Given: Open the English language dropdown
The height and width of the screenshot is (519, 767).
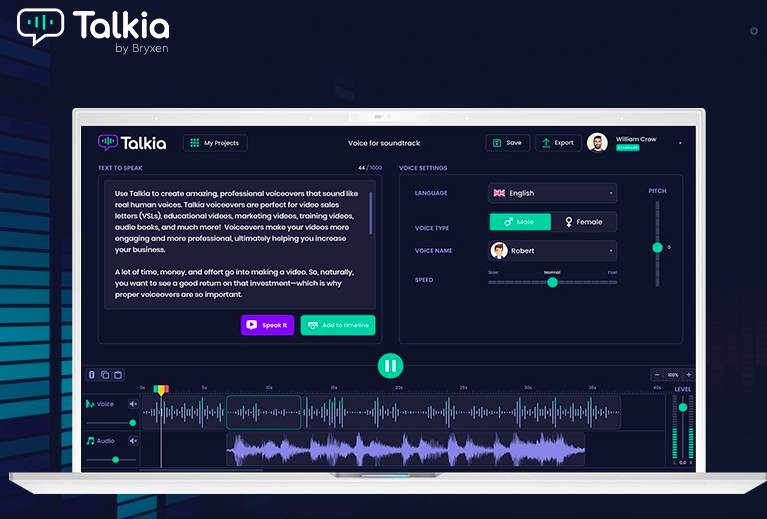Looking at the screenshot, I should click(552, 193).
